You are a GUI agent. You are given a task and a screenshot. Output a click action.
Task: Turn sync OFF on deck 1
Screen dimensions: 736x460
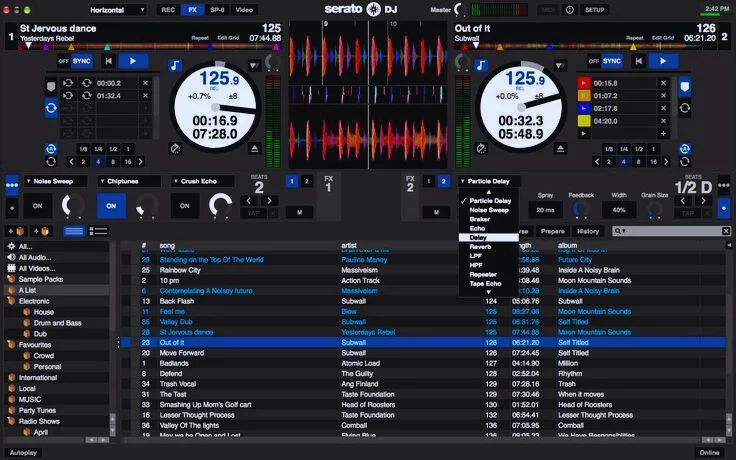pyautogui.click(x=63, y=61)
